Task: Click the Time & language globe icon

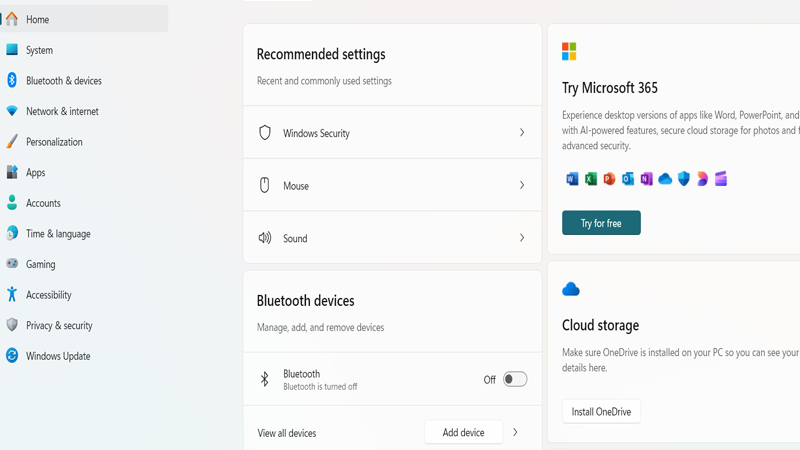Action: coord(12,233)
